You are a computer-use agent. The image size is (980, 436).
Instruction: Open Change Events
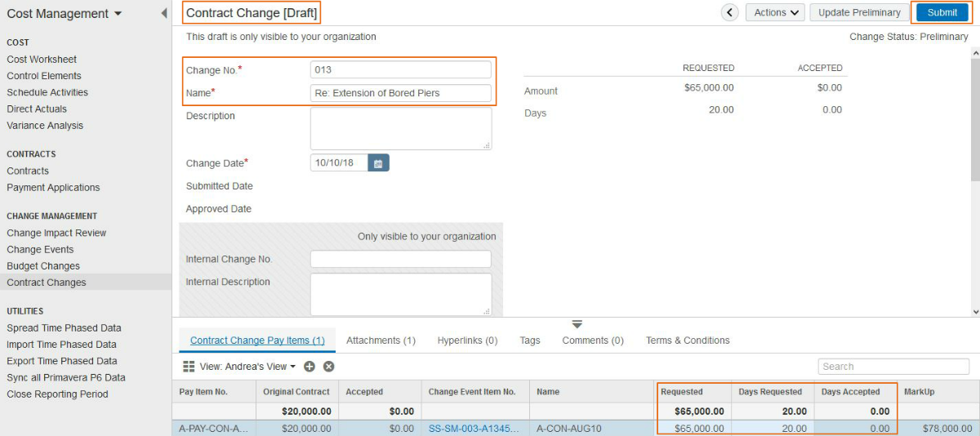(40, 250)
